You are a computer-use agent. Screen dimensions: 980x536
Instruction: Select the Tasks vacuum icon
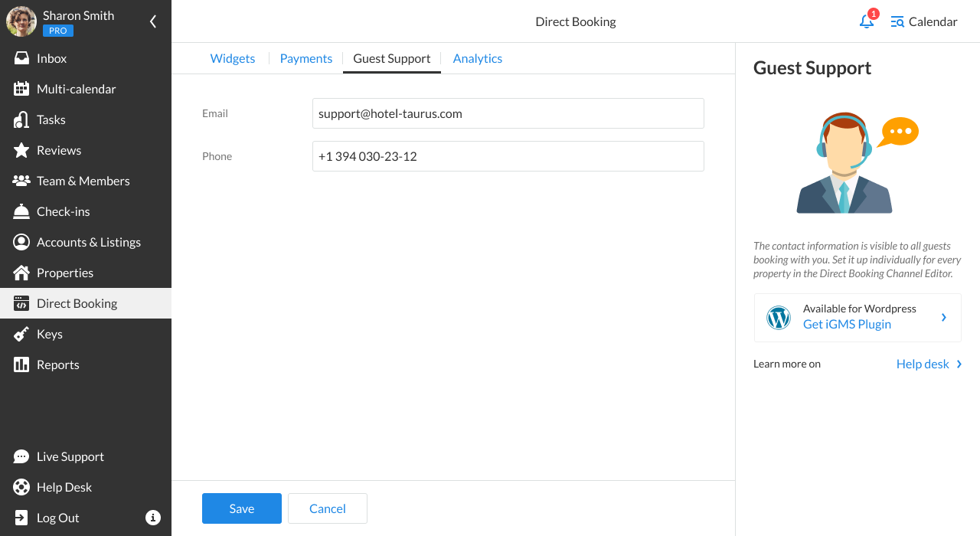[21, 119]
